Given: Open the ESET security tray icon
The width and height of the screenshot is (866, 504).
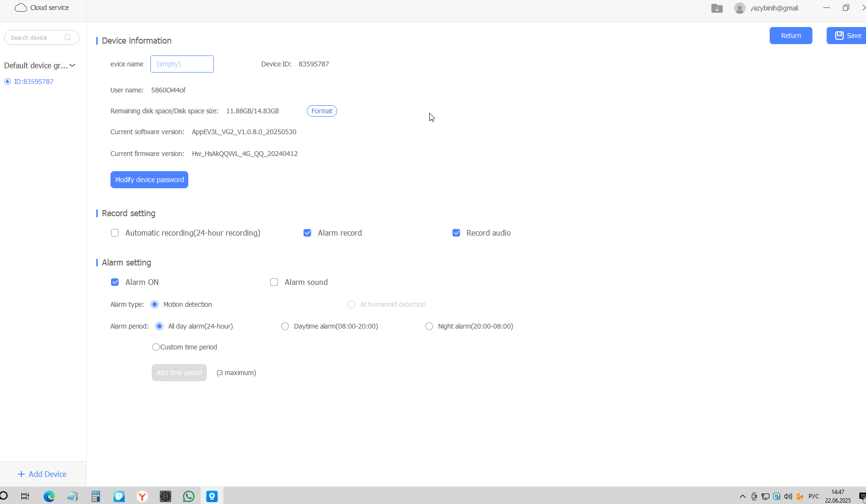Looking at the screenshot, I should pyautogui.click(x=777, y=496).
